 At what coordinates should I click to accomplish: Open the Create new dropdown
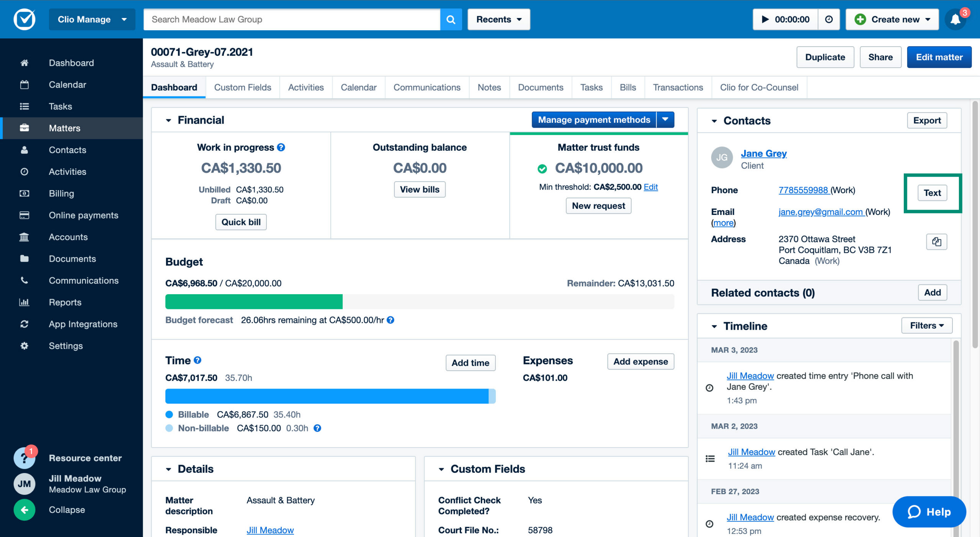tap(892, 19)
